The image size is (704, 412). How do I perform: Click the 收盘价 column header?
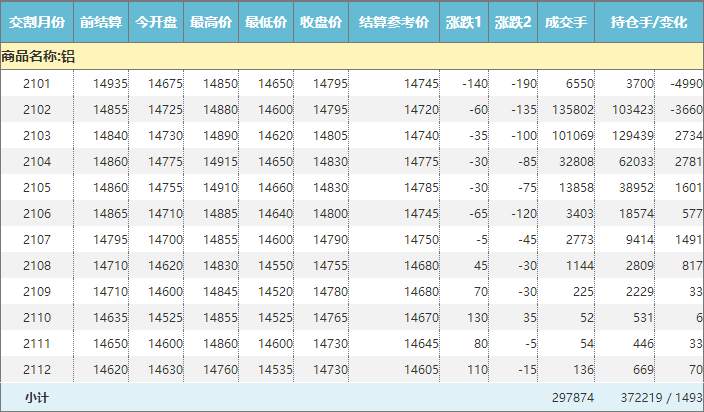click(x=321, y=22)
